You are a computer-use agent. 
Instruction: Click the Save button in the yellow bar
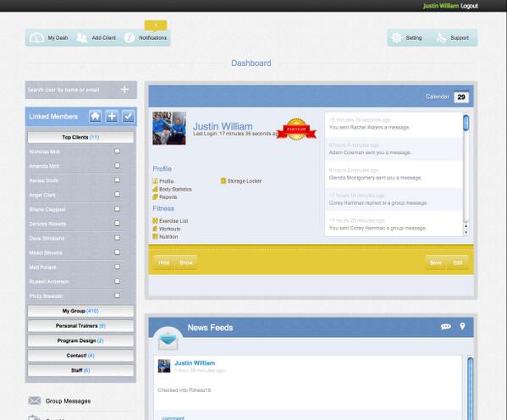coord(436,262)
